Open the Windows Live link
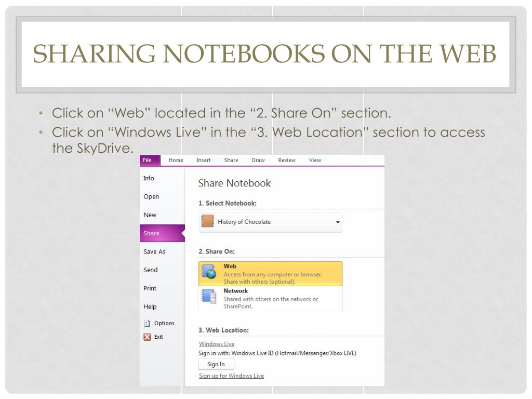This screenshot has width=532, height=399. pos(217,344)
